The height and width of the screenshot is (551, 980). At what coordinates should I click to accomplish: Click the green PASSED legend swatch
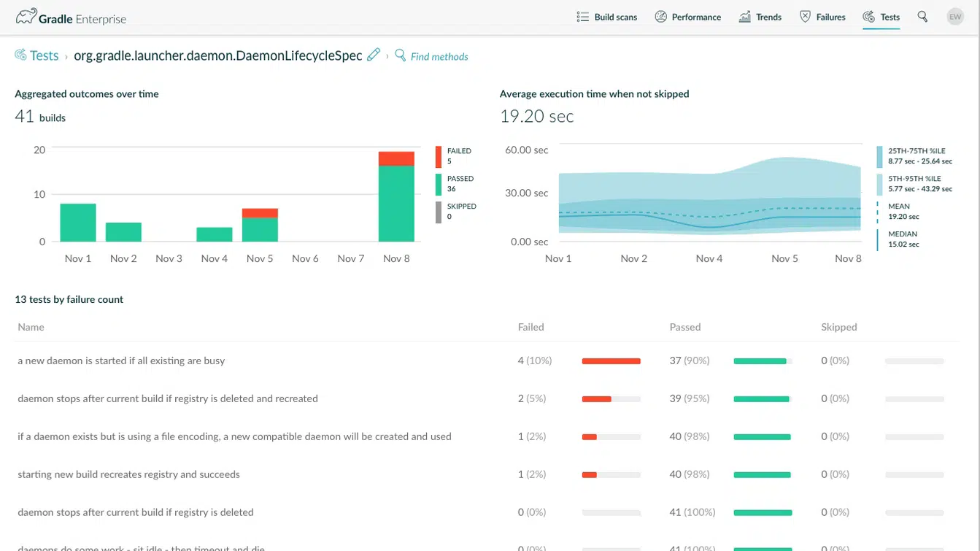(439, 184)
